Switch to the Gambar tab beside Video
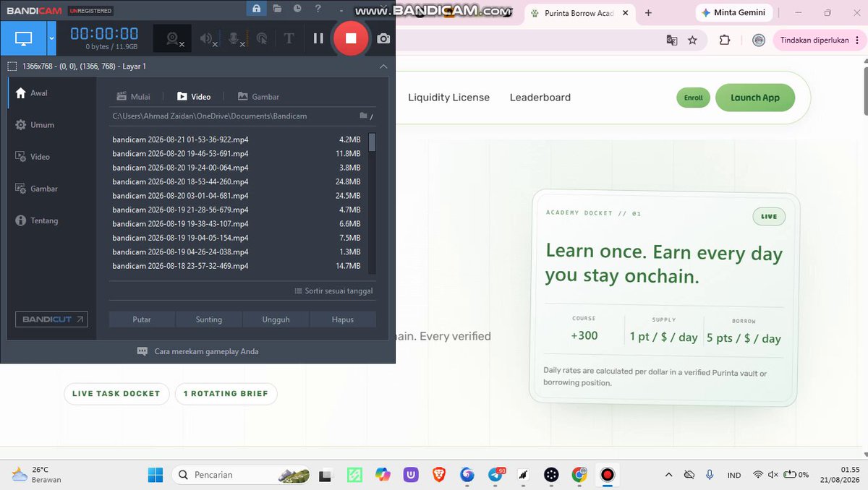Viewport: 868px width, 490px height. 258,97
